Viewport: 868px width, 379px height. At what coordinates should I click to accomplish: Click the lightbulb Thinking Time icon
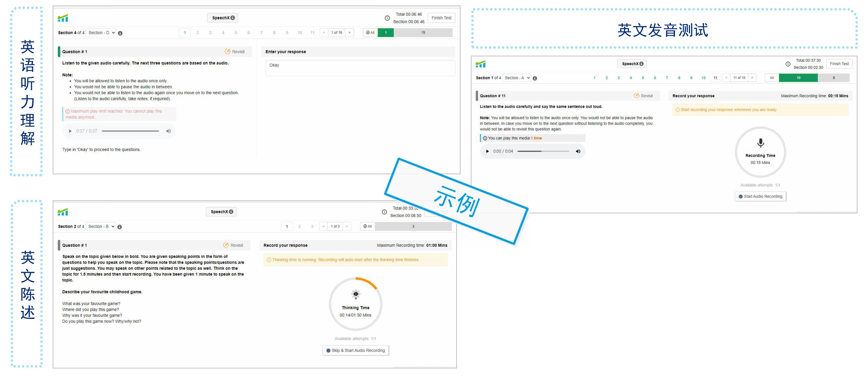[x=355, y=294]
